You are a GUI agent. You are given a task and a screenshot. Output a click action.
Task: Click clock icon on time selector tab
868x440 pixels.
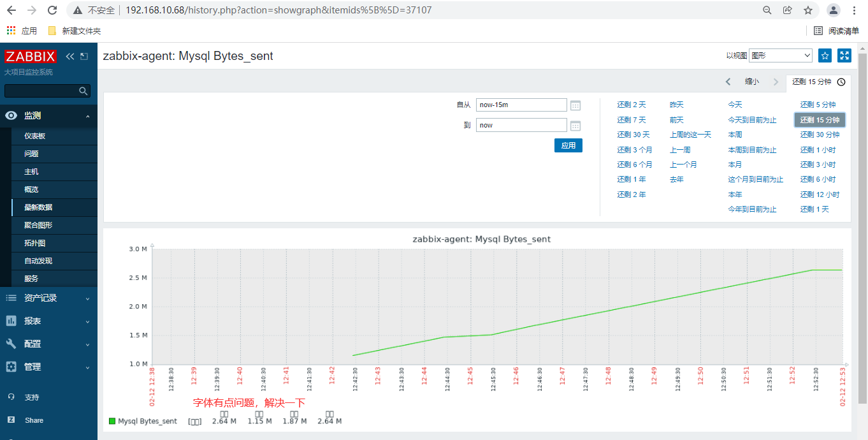841,82
